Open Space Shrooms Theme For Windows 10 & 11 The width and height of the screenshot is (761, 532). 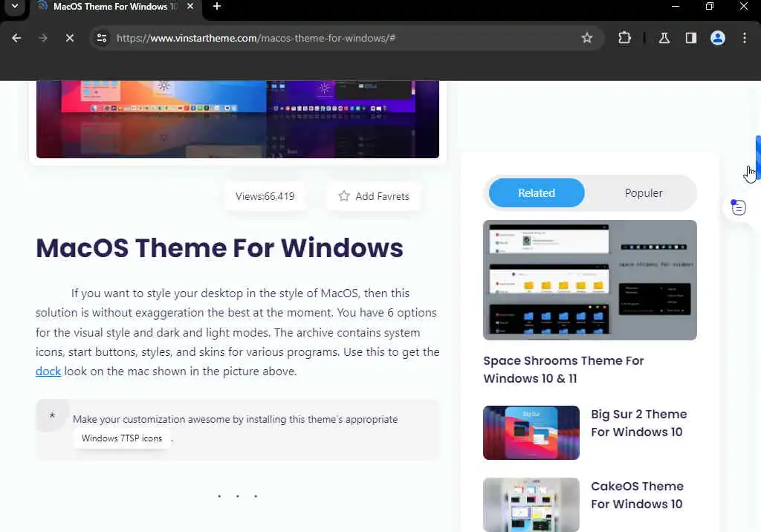pyautogui.click(x=563, y=369)
